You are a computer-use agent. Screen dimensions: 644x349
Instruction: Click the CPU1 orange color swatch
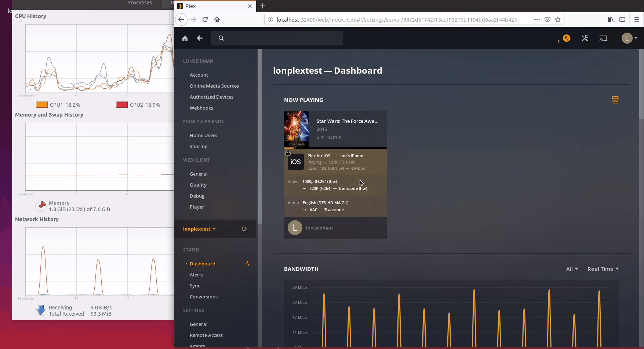click(x=42, y=105)
